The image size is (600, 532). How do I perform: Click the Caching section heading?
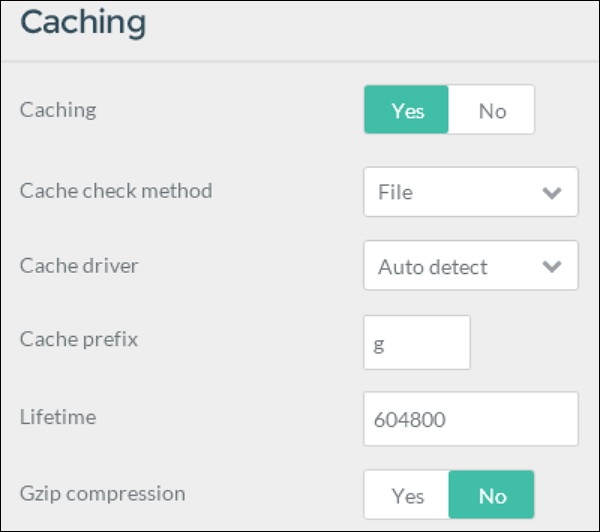(83, 23)
